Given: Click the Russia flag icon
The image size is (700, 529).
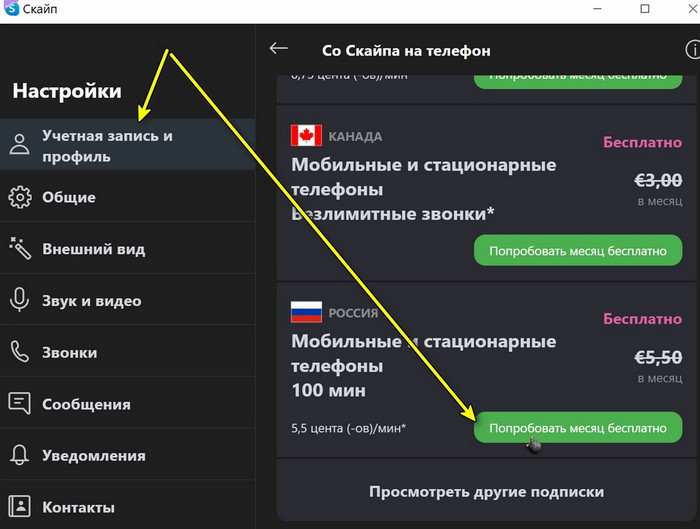Looking at the screenshot, I should (306, 312).
